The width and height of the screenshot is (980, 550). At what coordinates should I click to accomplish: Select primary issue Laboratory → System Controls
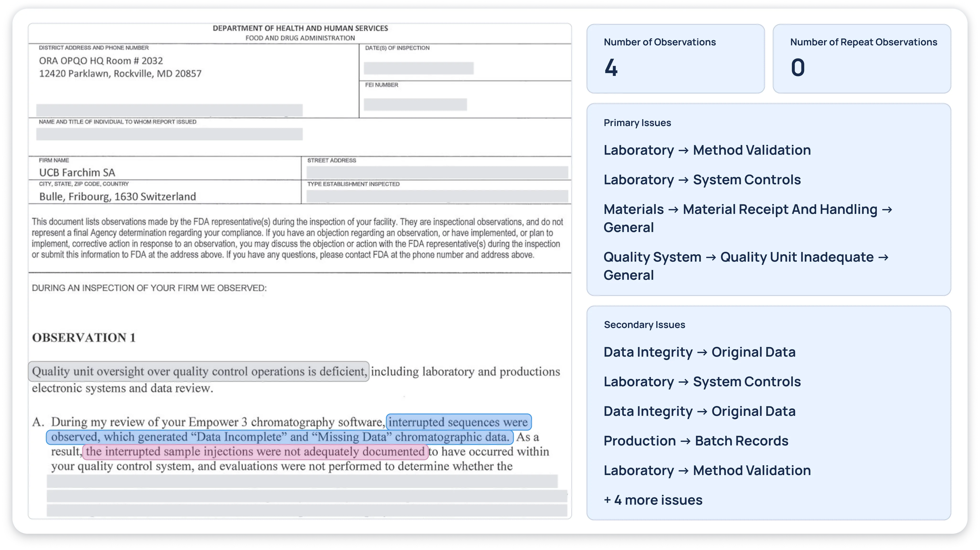pyautogui.click(x=702, y=180)
